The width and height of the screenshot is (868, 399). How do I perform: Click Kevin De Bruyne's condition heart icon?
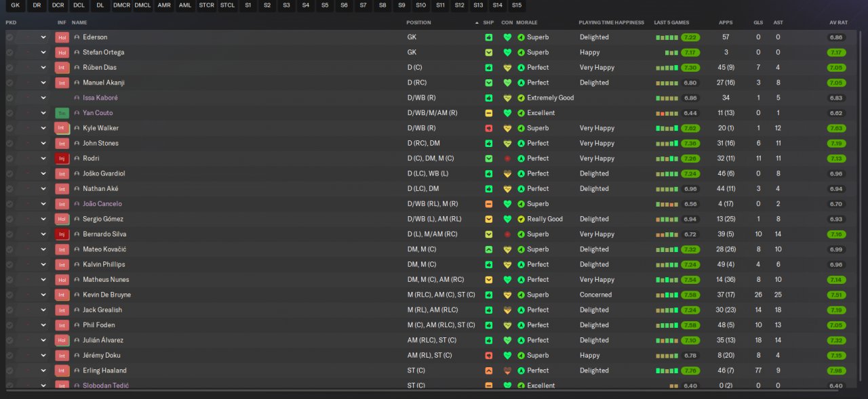click(x=507, y=295)
